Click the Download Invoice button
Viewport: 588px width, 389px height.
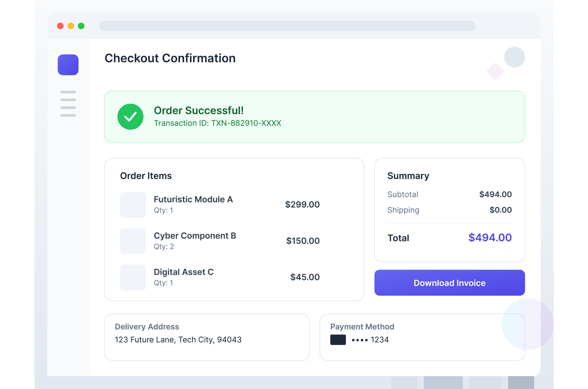[x=449, y=283]
